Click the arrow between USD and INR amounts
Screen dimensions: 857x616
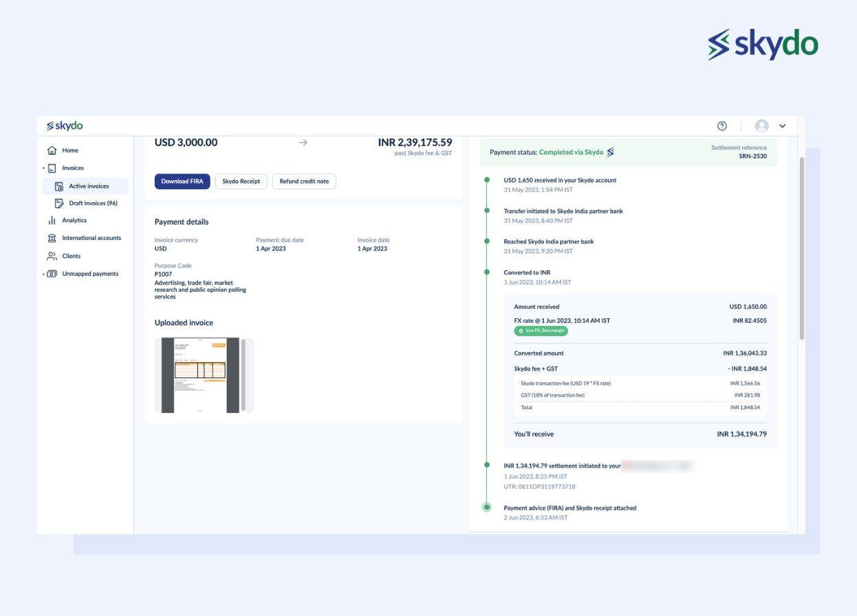pos(303,142)
